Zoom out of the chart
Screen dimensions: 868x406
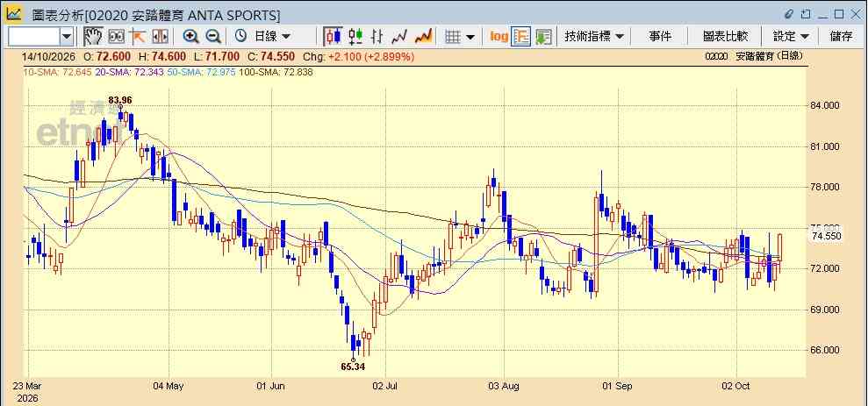[213, 37]
